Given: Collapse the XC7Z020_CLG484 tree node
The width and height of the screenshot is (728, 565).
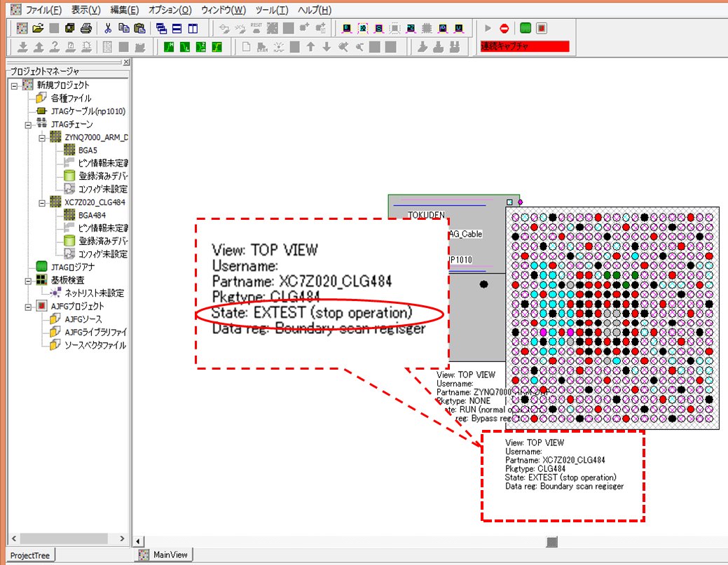Looking at the screenshot, I should (x=43, y=202).
